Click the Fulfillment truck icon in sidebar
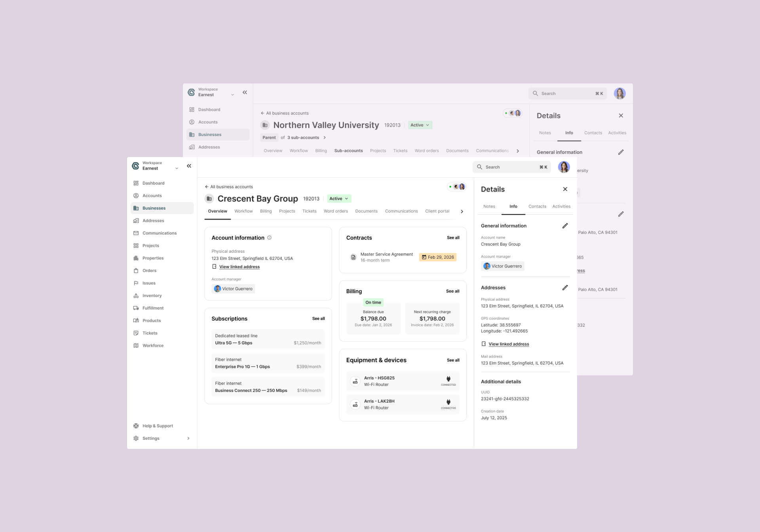Viewport: 760px width, 532px height. (x=136, y=308)
